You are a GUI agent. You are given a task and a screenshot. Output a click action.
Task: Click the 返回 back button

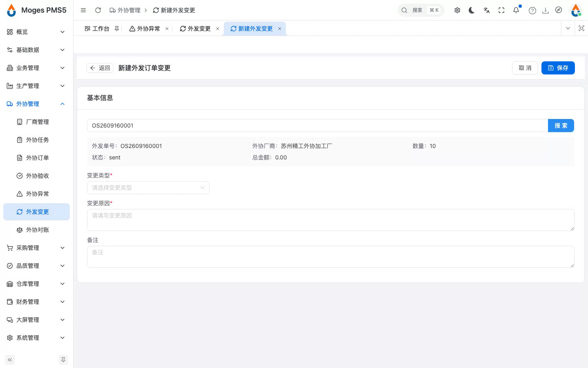pyautogui.click(x=100, y=68)
